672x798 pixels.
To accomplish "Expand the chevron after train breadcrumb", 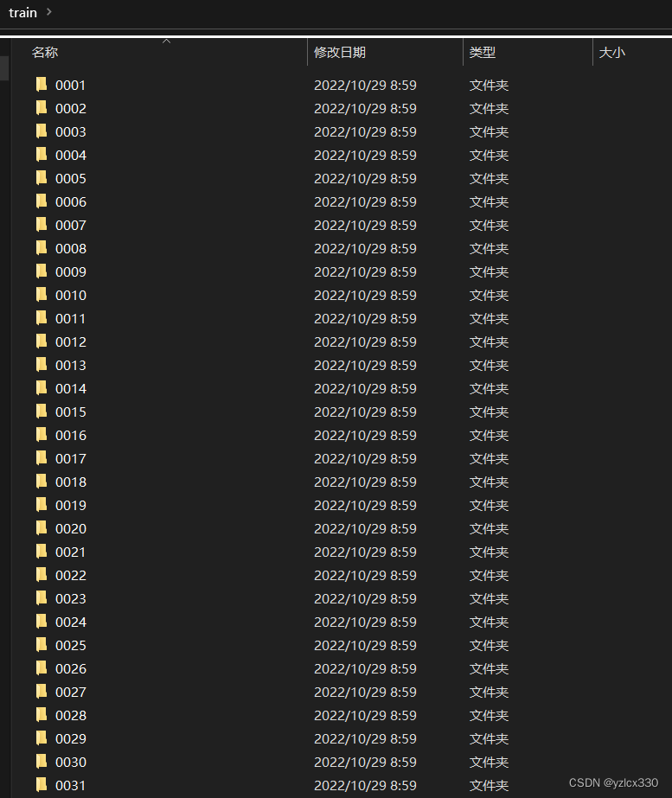I will coord(49,12).
